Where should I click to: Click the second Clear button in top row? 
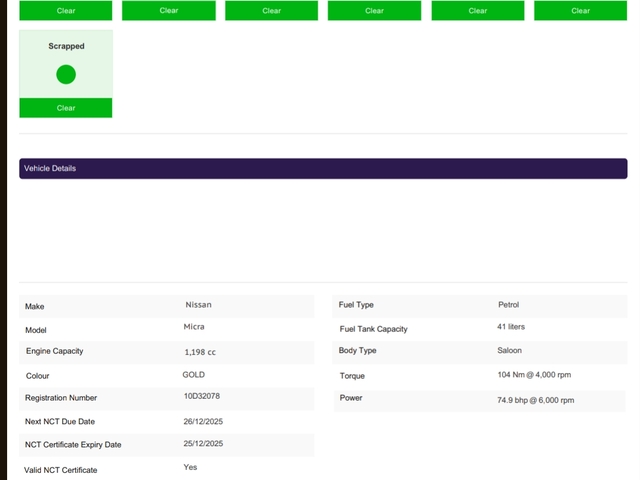168,10
